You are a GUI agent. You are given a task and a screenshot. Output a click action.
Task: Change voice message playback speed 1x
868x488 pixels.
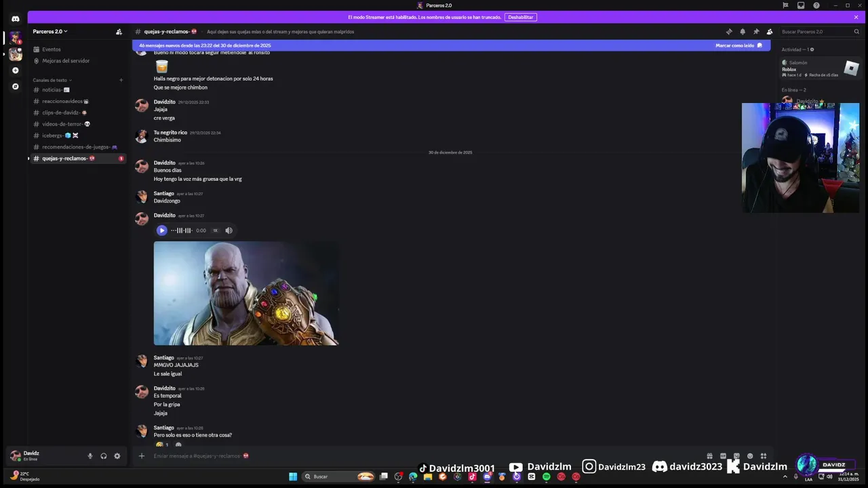click(216, 230)
